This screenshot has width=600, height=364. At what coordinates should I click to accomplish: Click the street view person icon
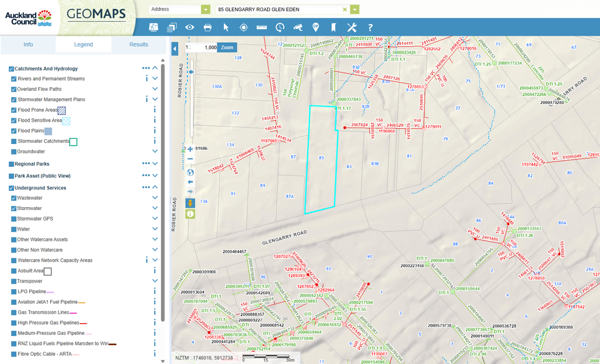click(x=190, y=203)
